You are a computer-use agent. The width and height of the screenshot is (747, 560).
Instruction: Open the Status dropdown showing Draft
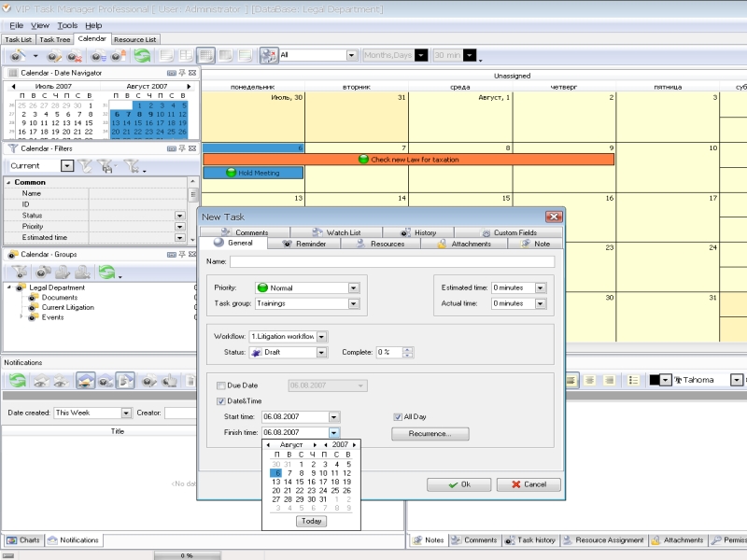coord(321,352)
